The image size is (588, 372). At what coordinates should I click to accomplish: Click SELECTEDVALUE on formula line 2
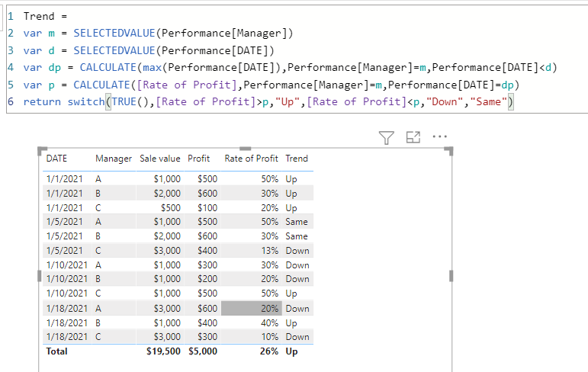[114, 34]
